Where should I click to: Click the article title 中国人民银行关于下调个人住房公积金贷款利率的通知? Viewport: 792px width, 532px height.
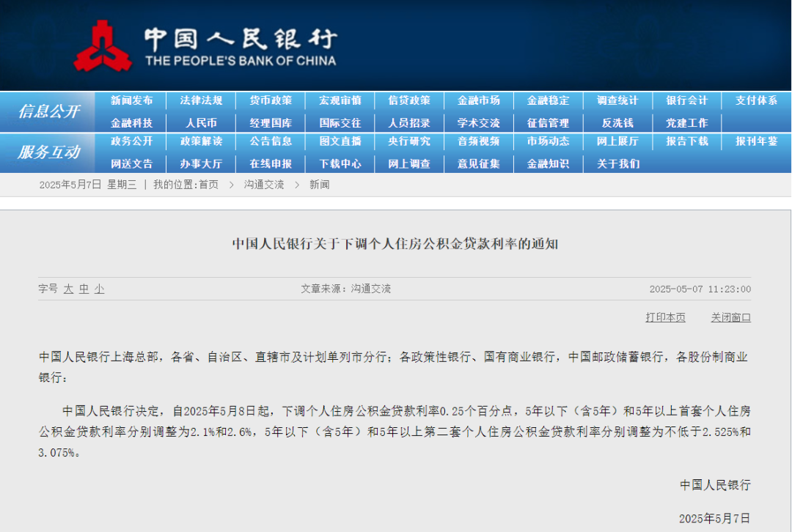(x=395, y=244)
